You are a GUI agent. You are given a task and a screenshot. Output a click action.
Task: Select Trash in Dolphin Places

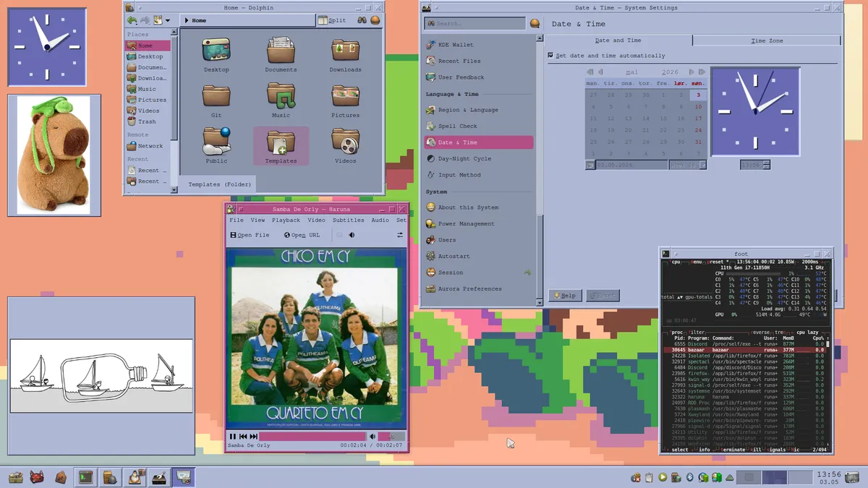(148, 121)
